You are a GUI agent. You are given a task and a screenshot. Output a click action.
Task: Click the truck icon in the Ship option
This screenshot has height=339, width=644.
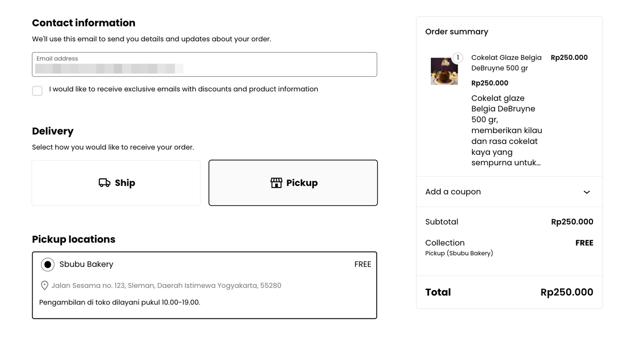pos(103,183)
